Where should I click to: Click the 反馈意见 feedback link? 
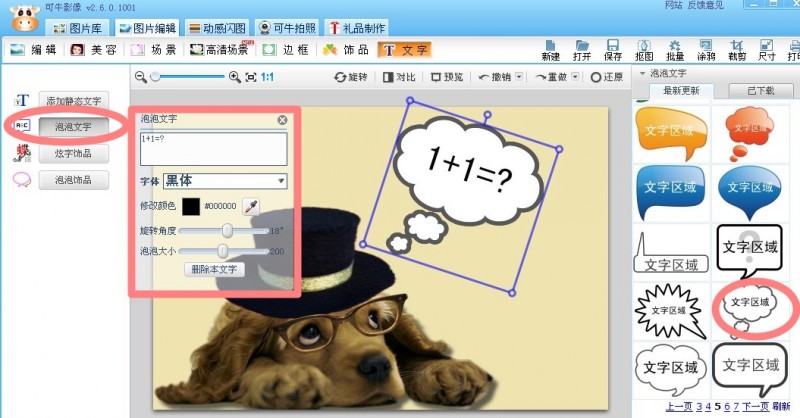click(x=706, y=5)
